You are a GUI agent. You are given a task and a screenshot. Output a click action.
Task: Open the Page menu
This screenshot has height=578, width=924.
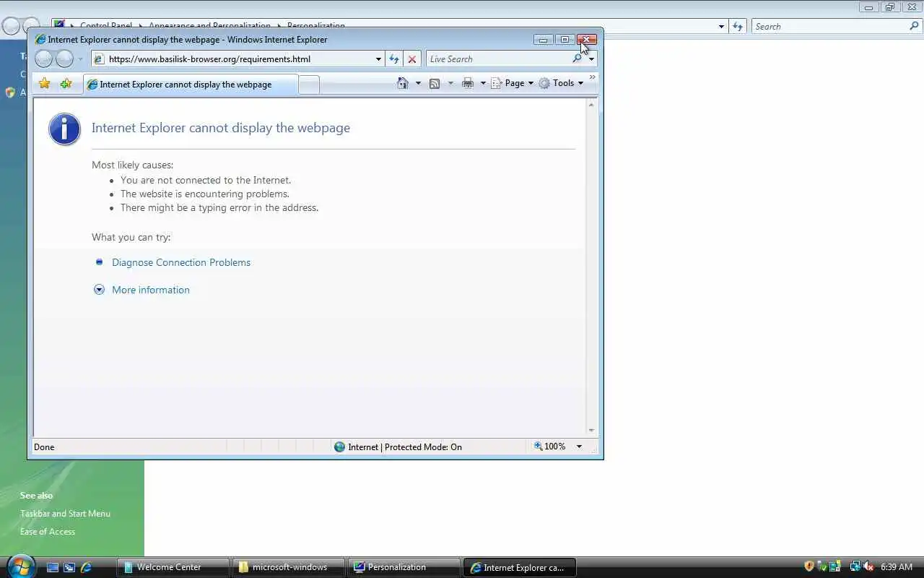pos(513,83)
